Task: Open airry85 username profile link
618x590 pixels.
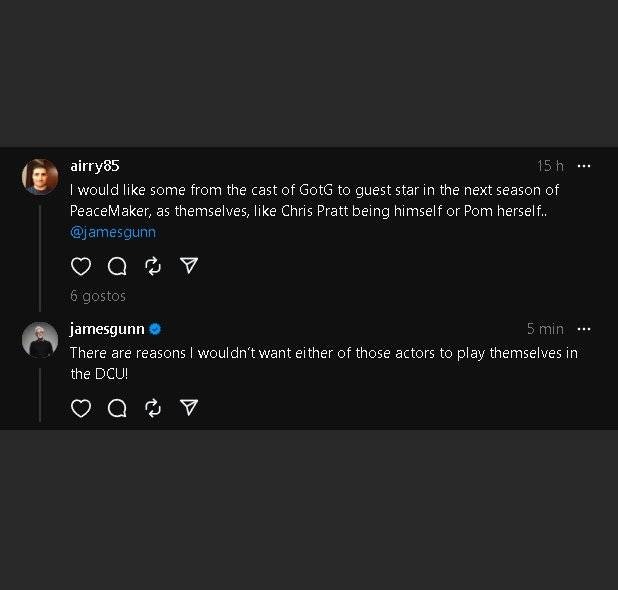Action: [x=94, y=166]
